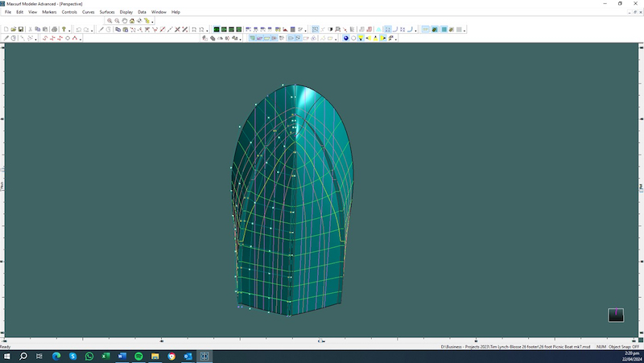Click the Undo arrow icon
This screenshot has width=644, height=363.
tap(78, 30)
